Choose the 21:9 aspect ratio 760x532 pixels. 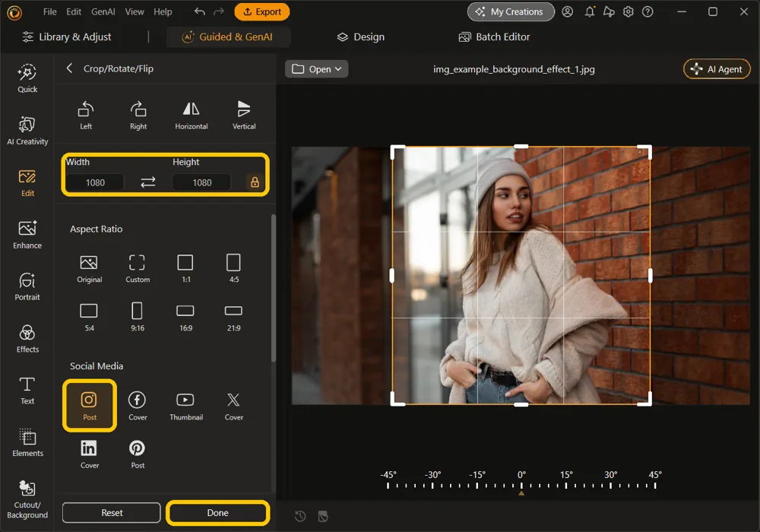click(233, 318)
